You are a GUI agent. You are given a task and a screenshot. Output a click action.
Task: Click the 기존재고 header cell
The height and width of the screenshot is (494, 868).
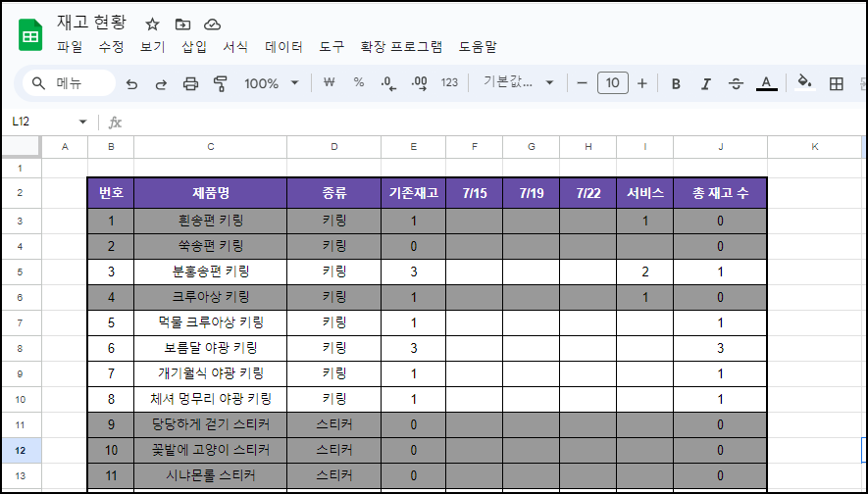[x=414, y=193]
